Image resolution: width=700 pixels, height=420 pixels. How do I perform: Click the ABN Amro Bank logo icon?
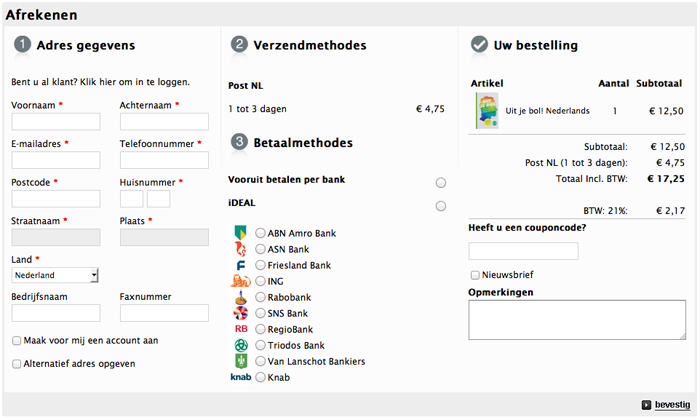coord(240,233)
